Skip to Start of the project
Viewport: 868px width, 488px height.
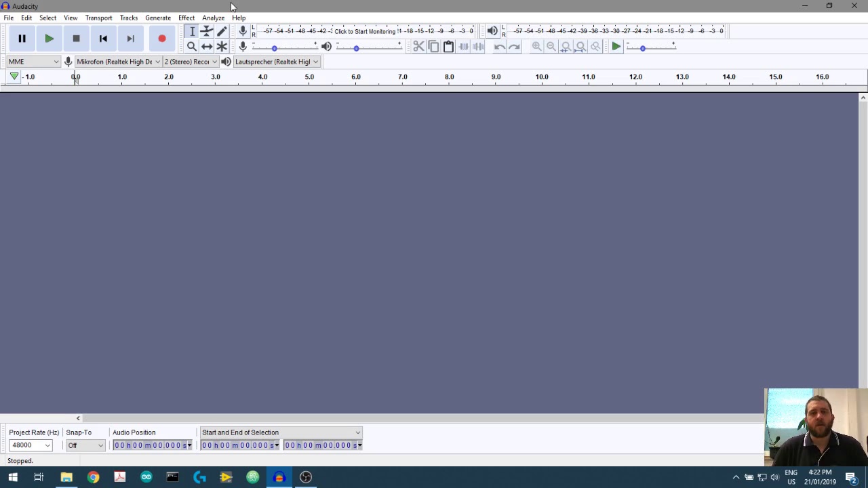[x=103, y=39]
